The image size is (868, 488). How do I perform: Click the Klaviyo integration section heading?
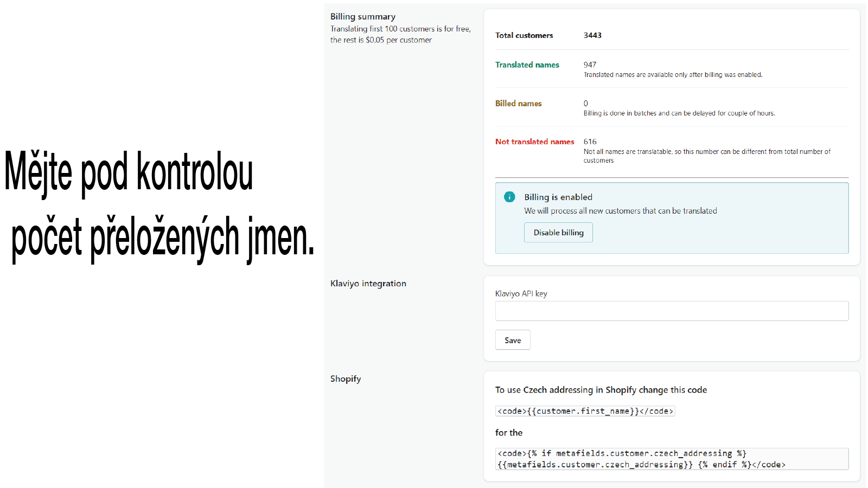[x=368, y=284]
